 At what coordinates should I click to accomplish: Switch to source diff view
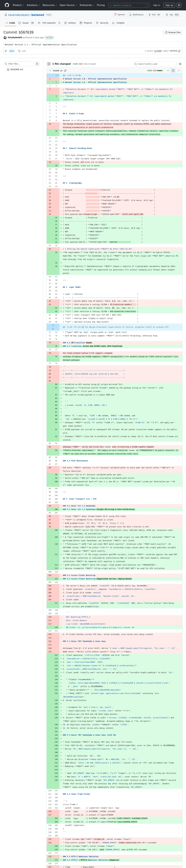tap(168, 70)
